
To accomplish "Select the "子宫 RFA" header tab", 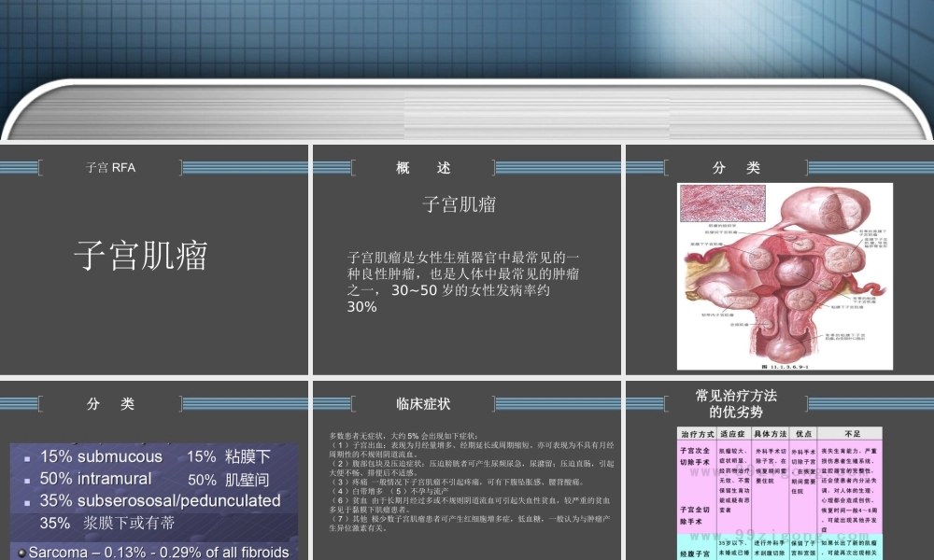I will pos(112,167).
